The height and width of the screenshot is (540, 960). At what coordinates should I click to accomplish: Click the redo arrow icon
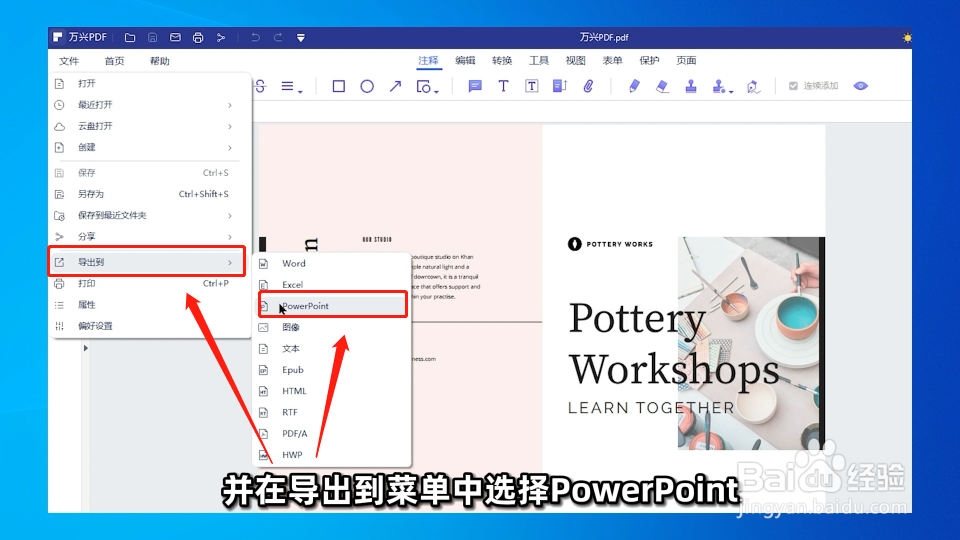pyautogui.click(x=278, y=37)
